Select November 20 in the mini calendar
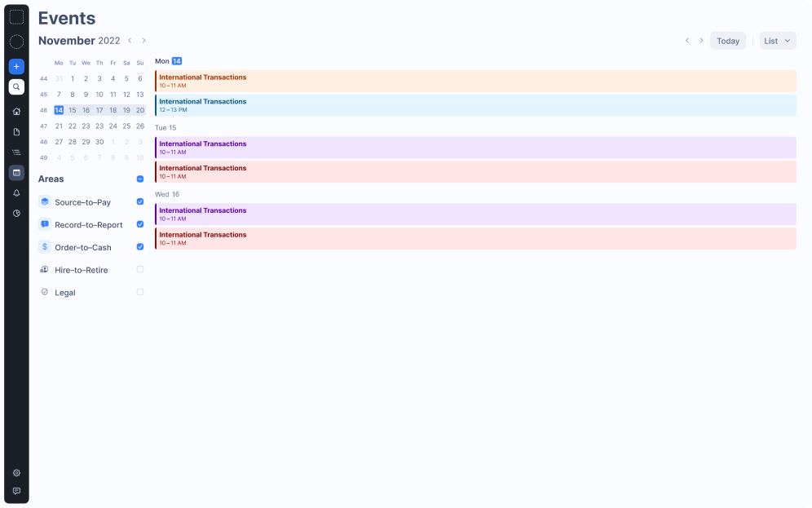 click(x=139, y=110)
